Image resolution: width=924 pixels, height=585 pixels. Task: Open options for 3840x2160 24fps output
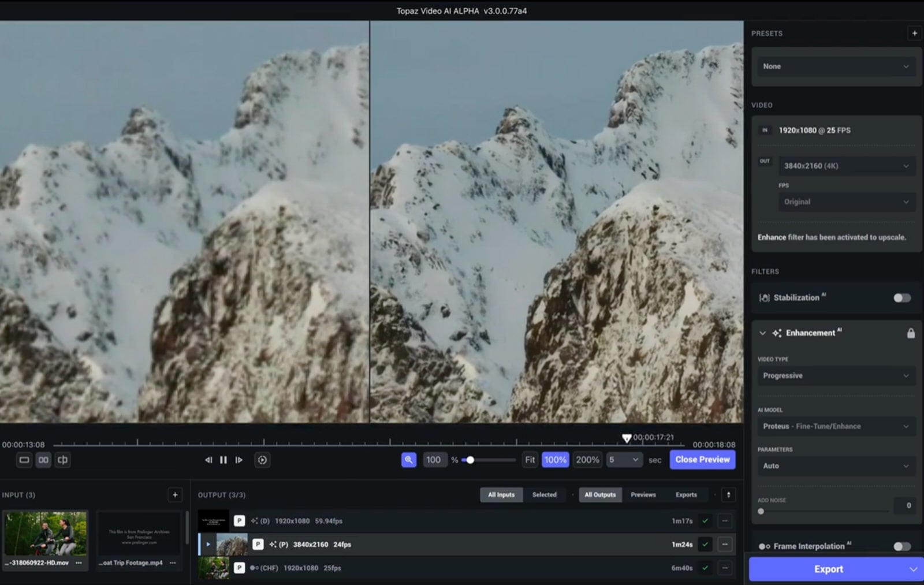[x=725, y=545]
